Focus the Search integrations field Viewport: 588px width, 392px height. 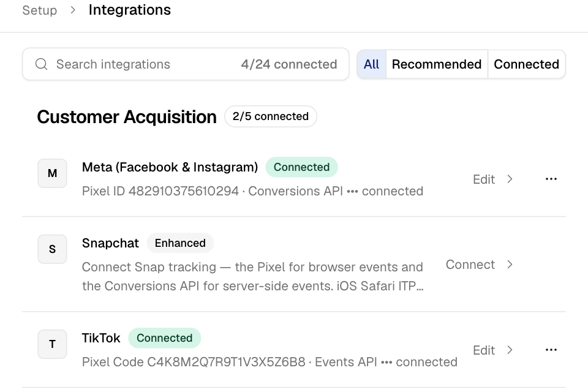pos(186,64)
